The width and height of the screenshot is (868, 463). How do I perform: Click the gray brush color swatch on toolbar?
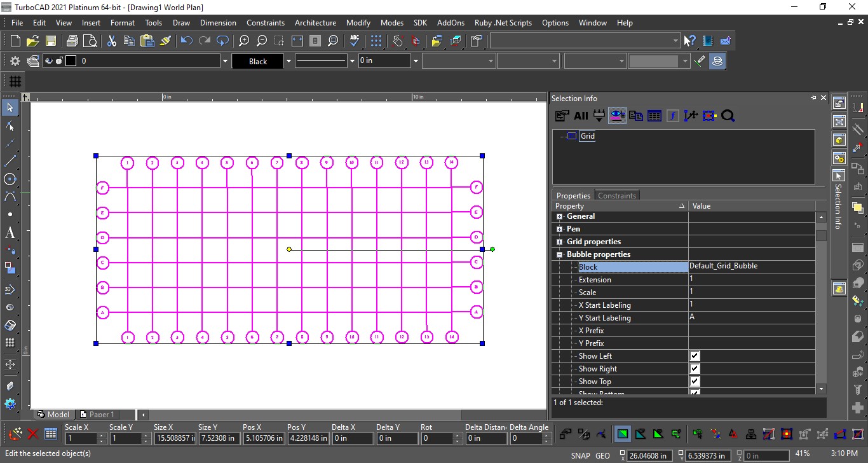[654, 61]
